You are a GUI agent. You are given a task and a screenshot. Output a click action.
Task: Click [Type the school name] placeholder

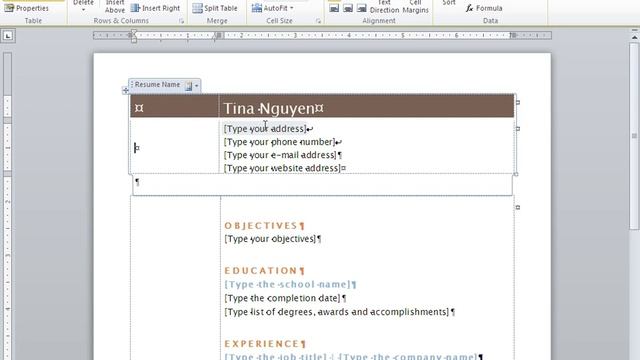pos(287,284)
